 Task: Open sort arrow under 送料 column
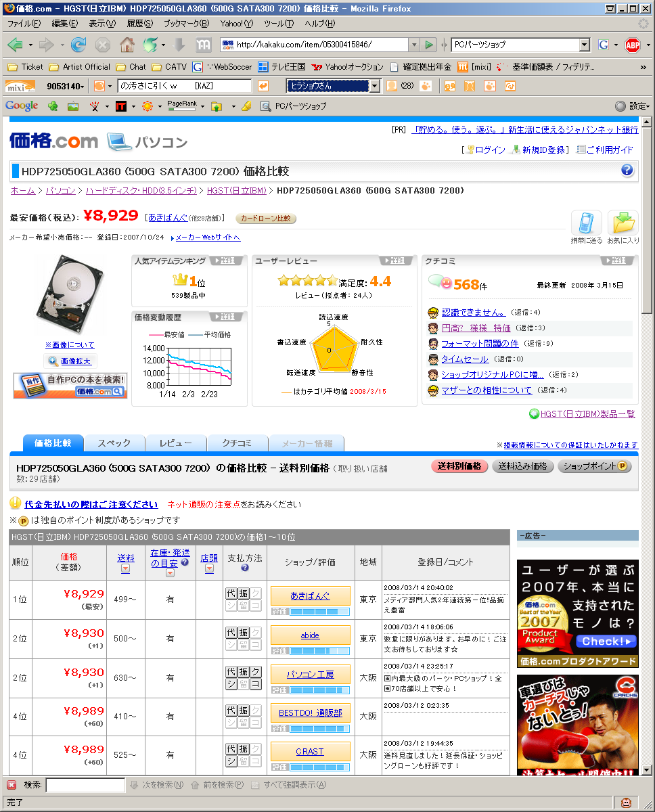pyautogui.click(x=125, y=569)
